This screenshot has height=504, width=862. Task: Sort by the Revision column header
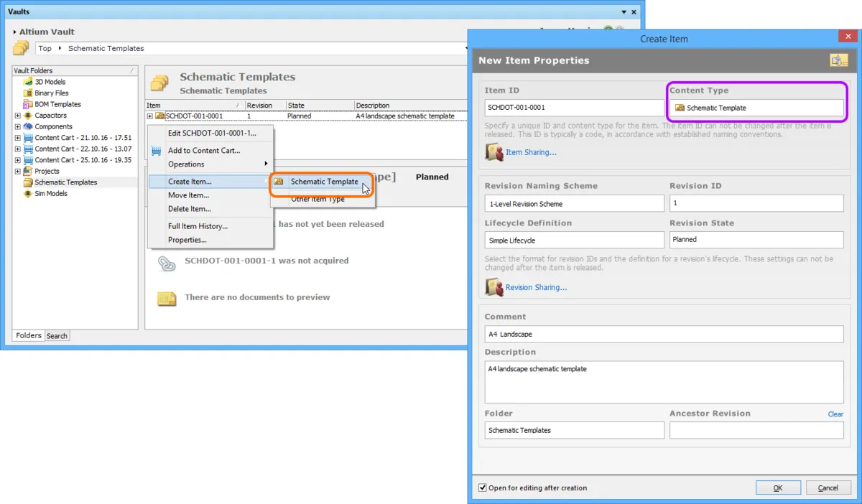tap(265, 106)
